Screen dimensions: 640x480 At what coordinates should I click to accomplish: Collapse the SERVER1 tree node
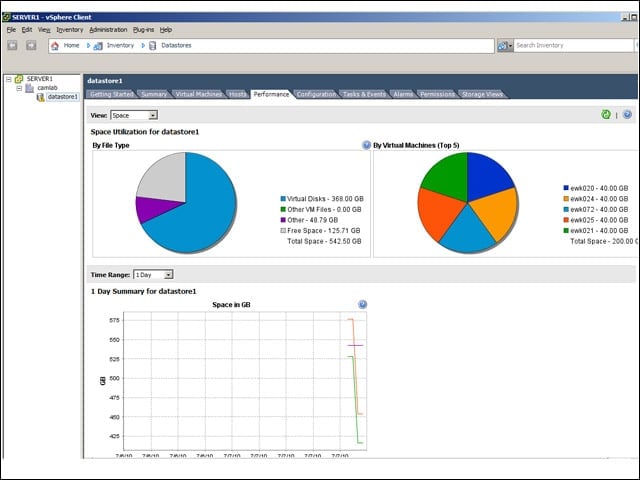8,79
